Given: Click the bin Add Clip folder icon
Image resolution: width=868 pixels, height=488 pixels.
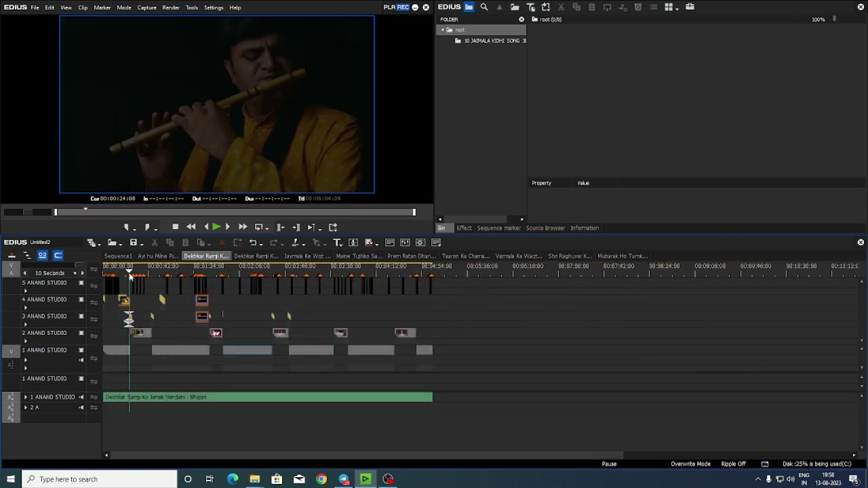Looking at the screenshot, I should [x=515, y=7].
